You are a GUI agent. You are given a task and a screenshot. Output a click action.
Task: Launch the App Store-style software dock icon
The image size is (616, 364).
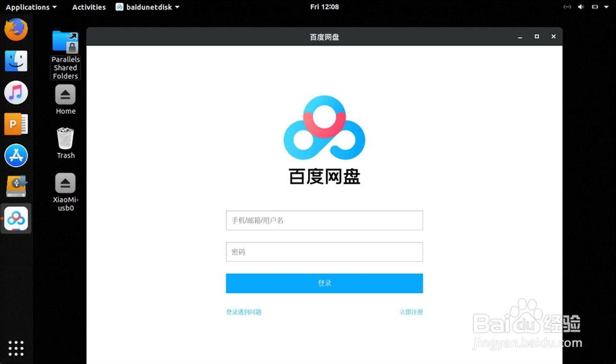[16, 155]
